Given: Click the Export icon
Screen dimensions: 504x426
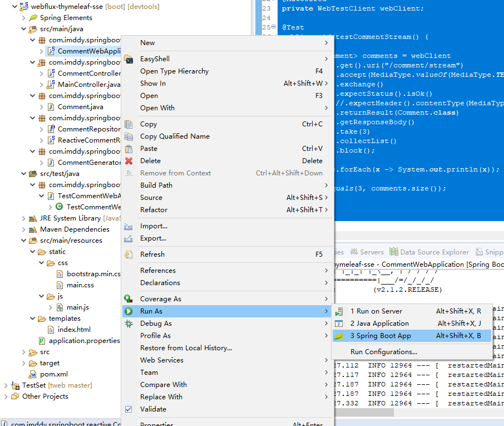Looking at the screenshot, I should pyautogui.click(x=129, y=238).
